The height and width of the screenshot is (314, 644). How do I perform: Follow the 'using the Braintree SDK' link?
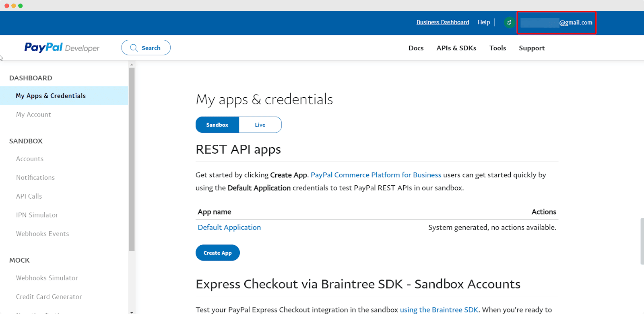click(x=439, y=310)
